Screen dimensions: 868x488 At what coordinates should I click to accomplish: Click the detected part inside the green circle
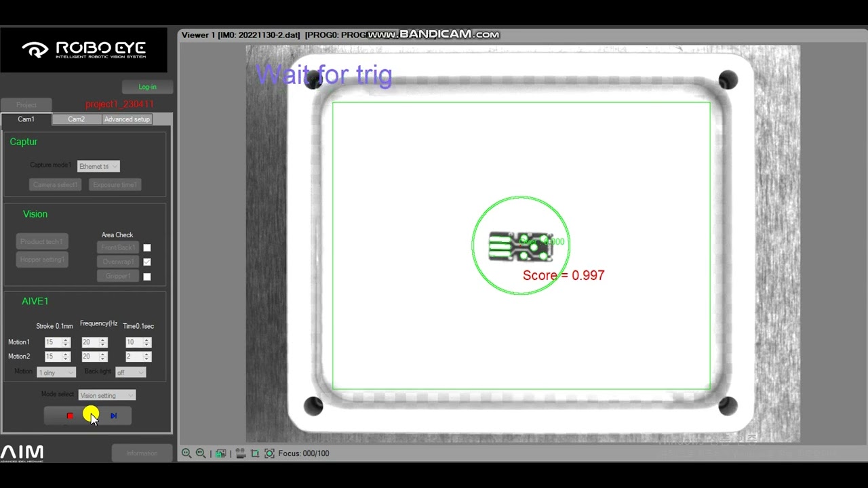[521, 247]
